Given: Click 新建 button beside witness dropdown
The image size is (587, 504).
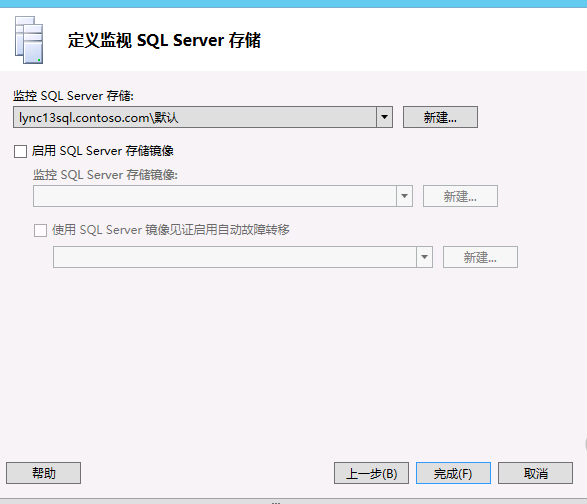Looking at the screenshot, I should pyautogui.click(x=480, y=257).
